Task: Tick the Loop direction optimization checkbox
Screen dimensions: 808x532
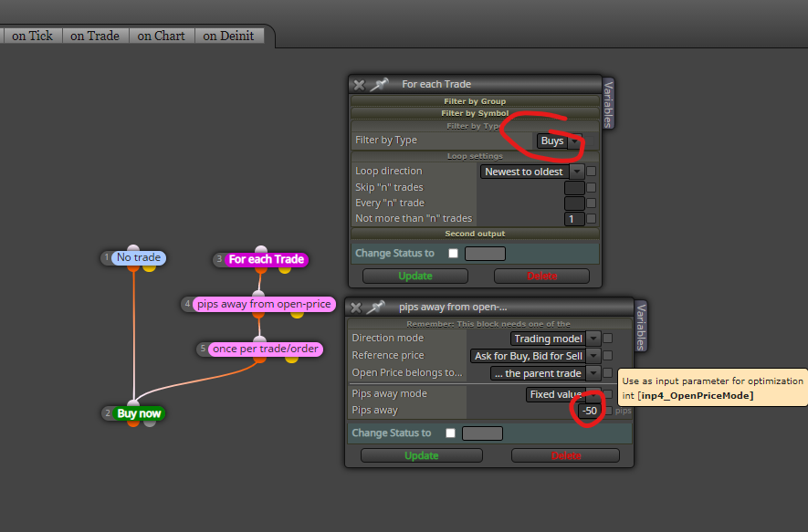Action: pyautogui.click(x=591, y=171)
